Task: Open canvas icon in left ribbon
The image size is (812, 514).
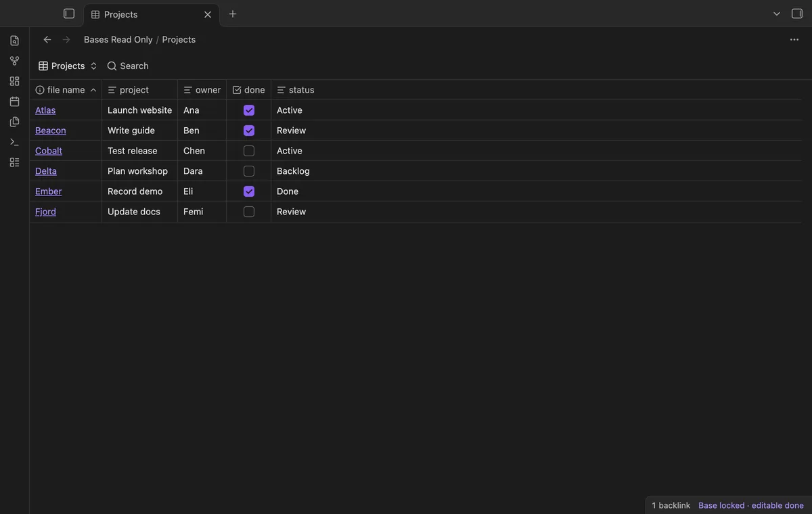Action: [14, 81]
